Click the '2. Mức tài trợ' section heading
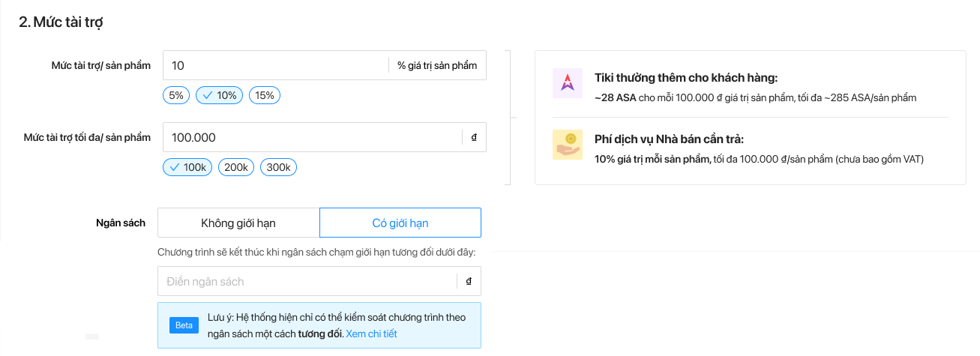980x356 pixels. pyautogui.click(x=61, y=22)
